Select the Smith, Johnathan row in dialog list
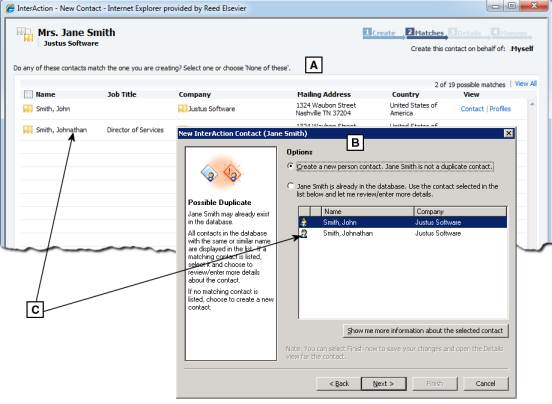The width and height of the screenshot is (552, 404). [403, 233]
